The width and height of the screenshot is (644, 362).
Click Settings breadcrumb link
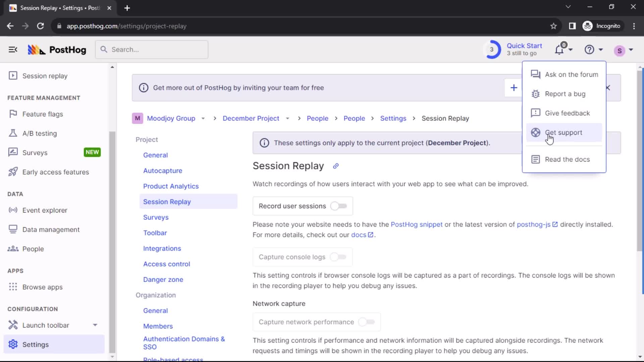pos(393,119)
